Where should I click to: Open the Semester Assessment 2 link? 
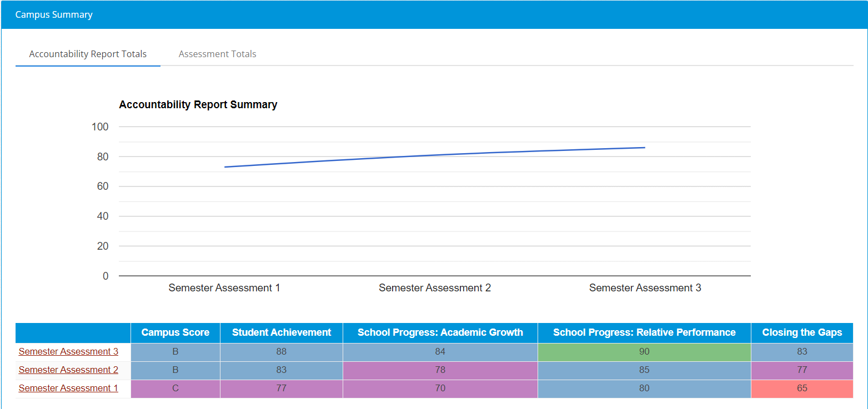[x=68, y=370]
